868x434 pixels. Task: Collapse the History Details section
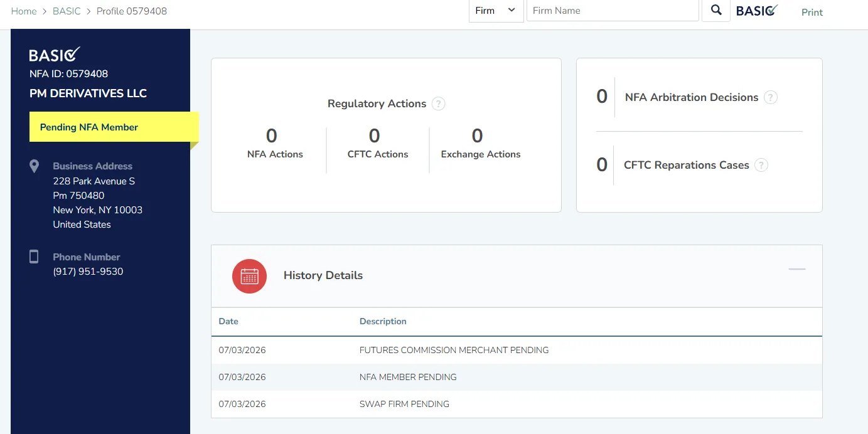(797, 269)
